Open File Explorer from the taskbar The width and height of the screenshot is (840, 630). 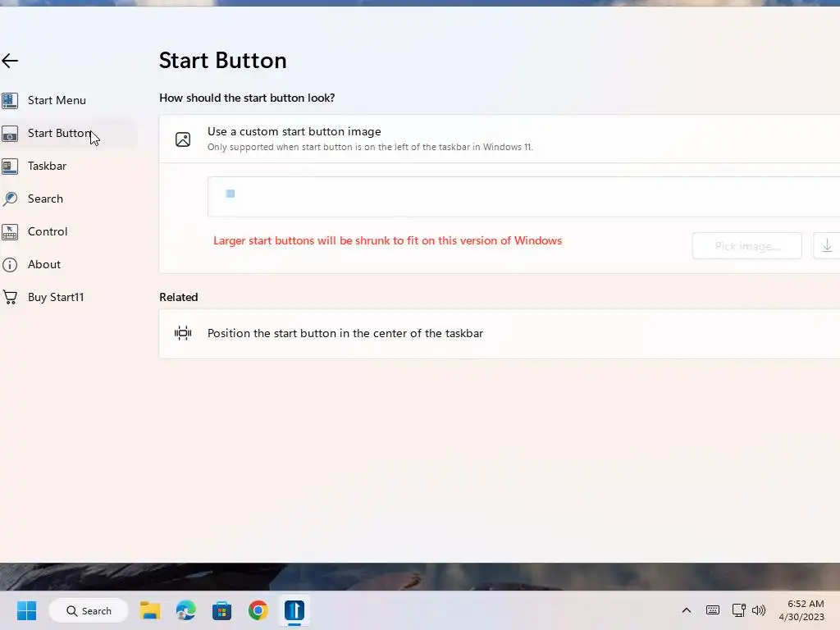coord(150,610)
